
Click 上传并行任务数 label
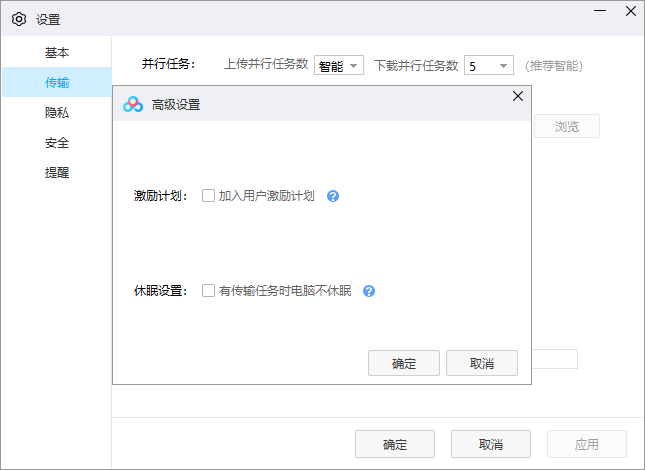[266, 64]
